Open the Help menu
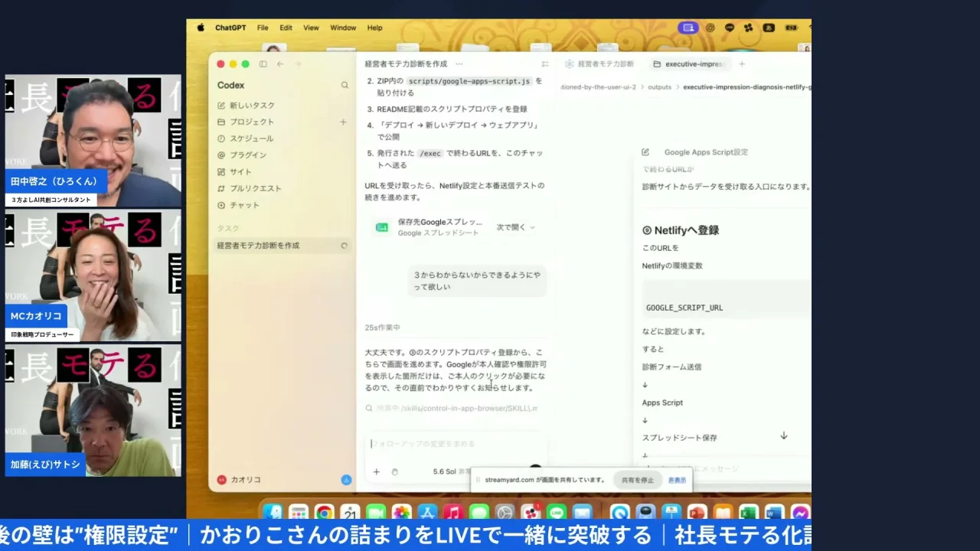Viewport: 980px width, 551px height. coord(374,28)
